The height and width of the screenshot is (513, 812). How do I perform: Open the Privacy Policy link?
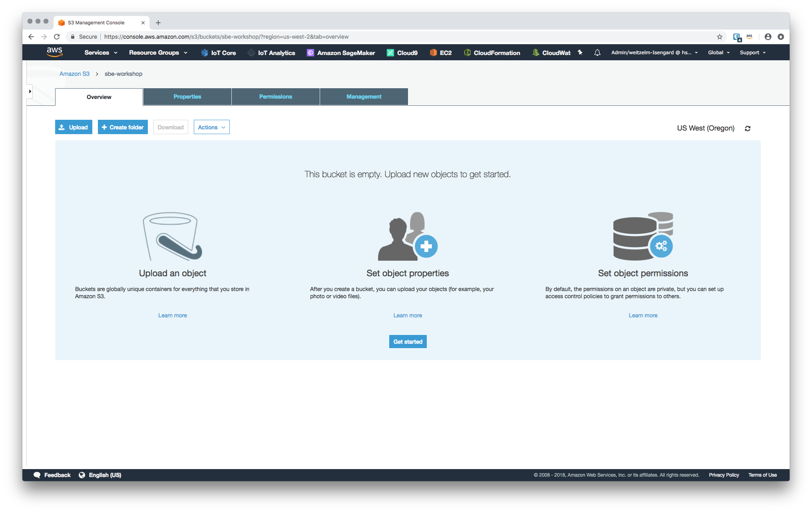[x=724, y=475]
